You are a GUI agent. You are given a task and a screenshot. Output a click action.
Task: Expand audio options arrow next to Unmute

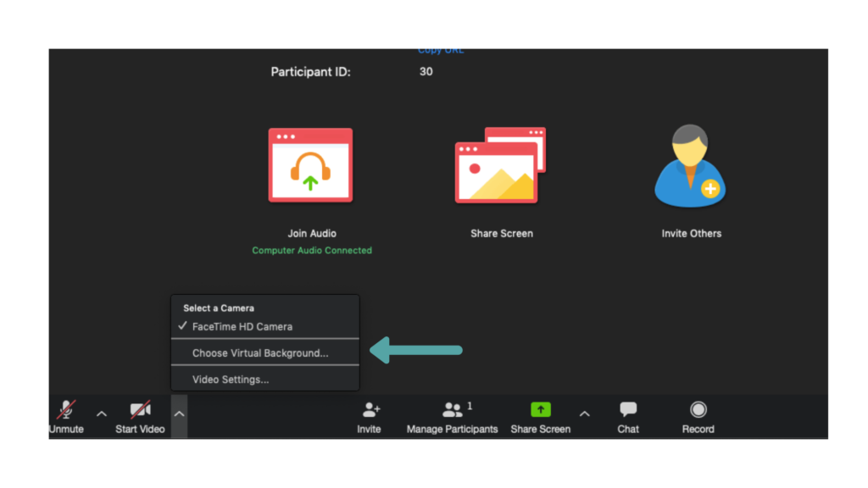102,414
